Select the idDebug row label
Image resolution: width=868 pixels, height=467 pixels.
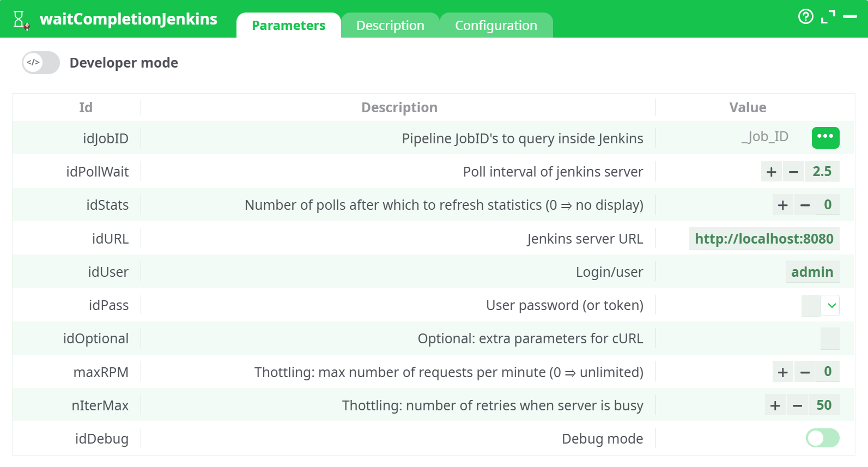[x=101, y=439]
